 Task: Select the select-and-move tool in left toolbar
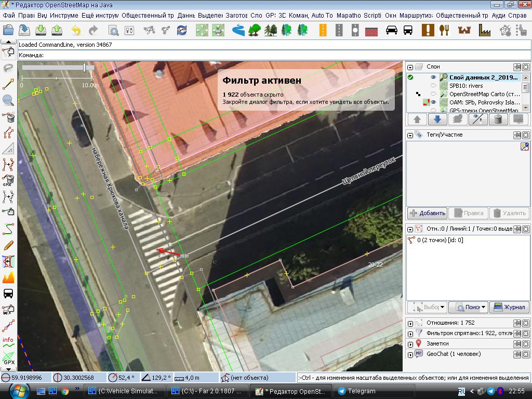click(8, 52)
